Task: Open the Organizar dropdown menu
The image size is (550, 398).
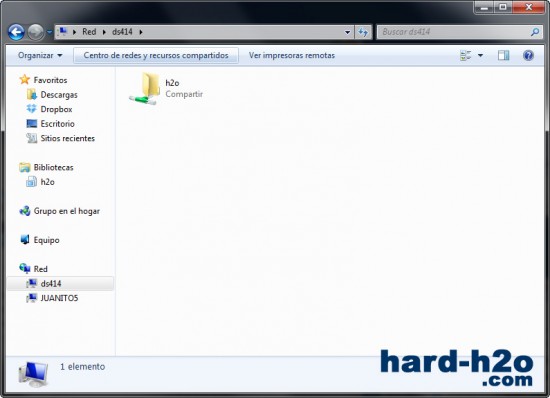Action: point(40,55)
